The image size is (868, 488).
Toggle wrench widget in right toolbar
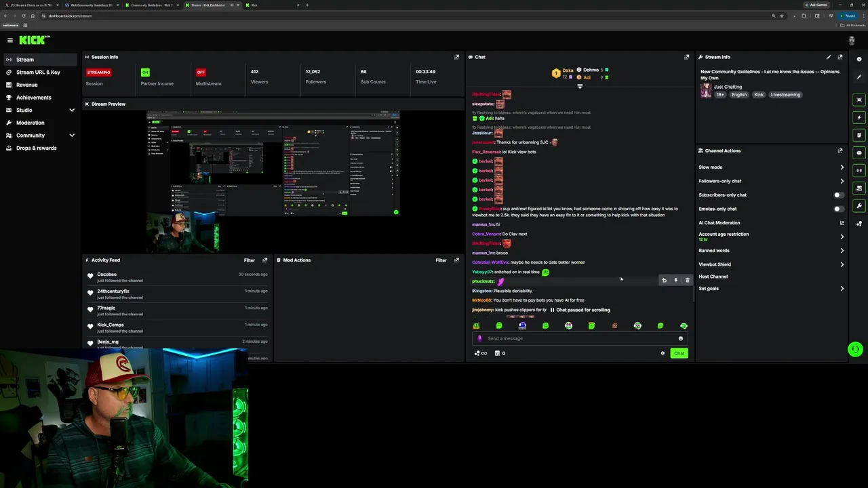[859, 205]
